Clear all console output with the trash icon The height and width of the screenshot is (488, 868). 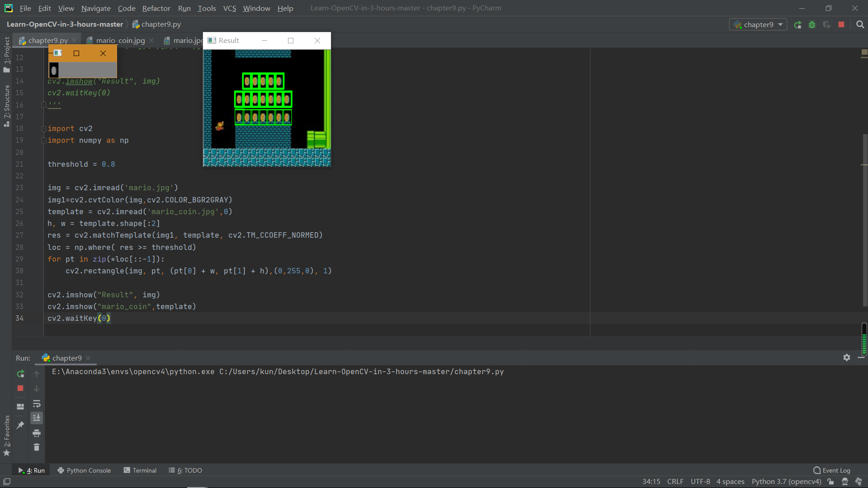[37, 447]
